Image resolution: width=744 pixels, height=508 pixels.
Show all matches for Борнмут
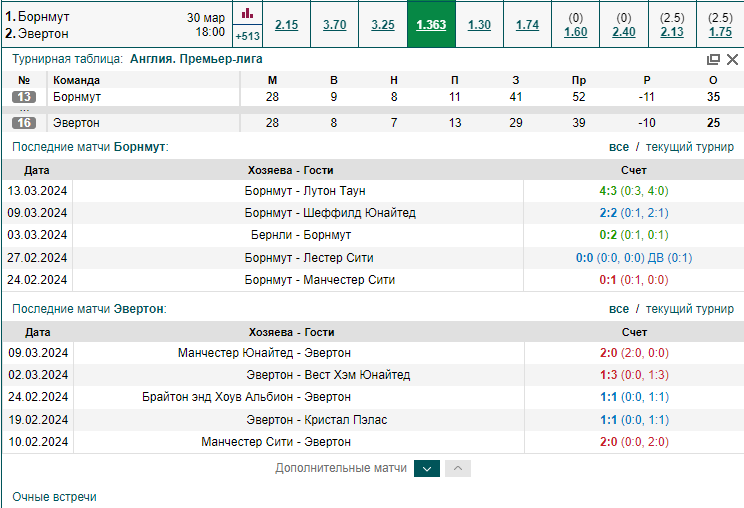pos(619,147)
